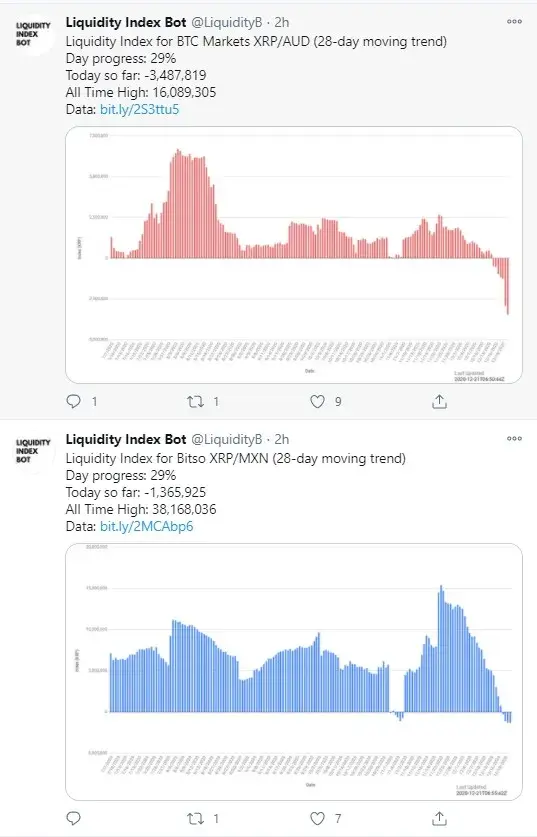This screenshot has width=537, height=837.
Task: Retweet the Bitso XRP/MXN tweet
Action: pyautogui.click(x=195, y=818)
